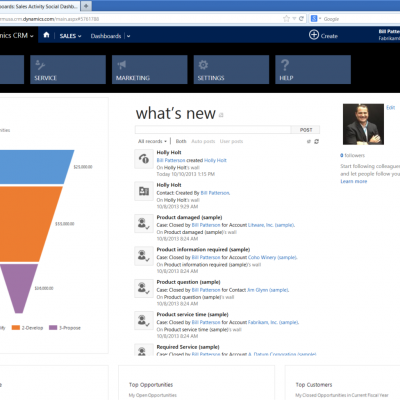Open the Coho Winery (sample) account link

pyautogui.click(x=272, y=257)
